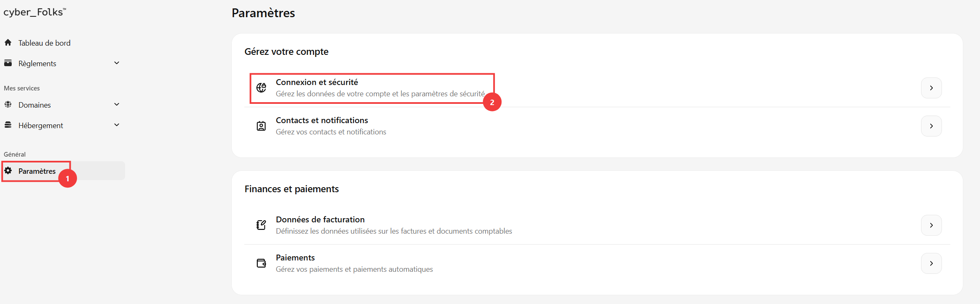Click text 'Gérez vos paiements et paiements automatiques'

click(x=354, y=269)
